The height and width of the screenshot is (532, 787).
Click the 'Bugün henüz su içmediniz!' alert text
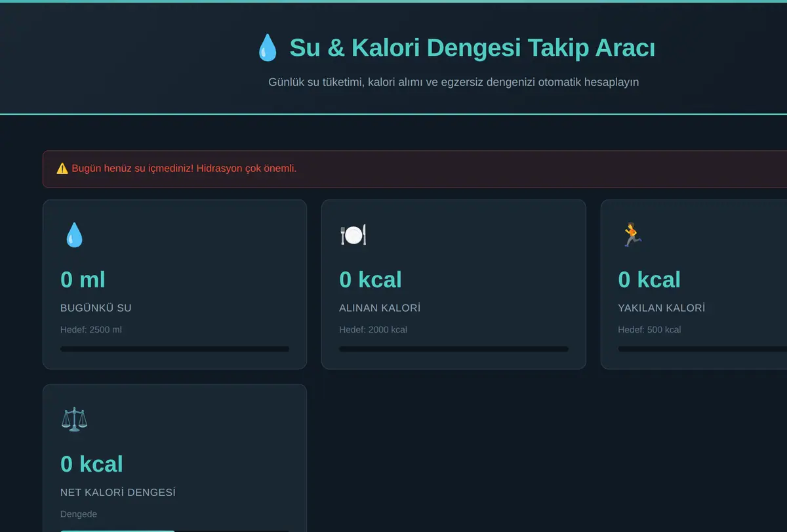tap(184, 169)
